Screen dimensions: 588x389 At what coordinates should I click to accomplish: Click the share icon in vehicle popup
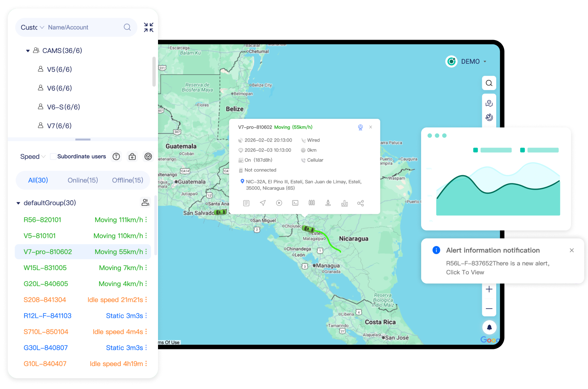pos(360,203)
